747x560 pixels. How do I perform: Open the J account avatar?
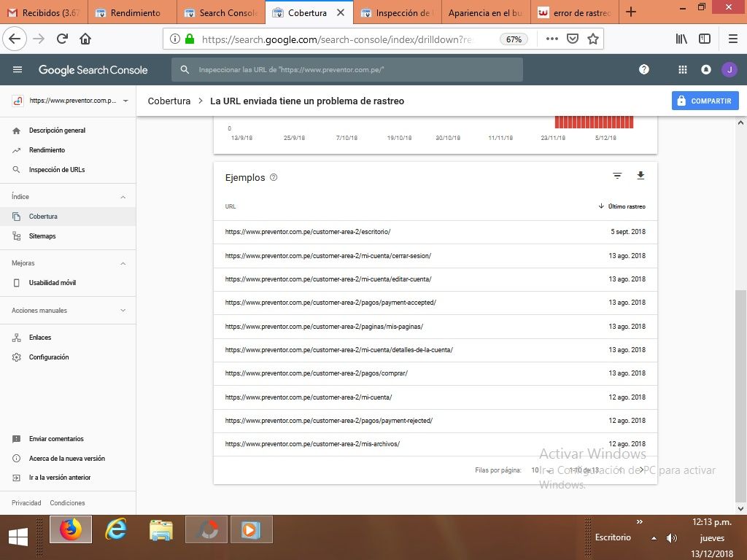click(x=729, y=69)
